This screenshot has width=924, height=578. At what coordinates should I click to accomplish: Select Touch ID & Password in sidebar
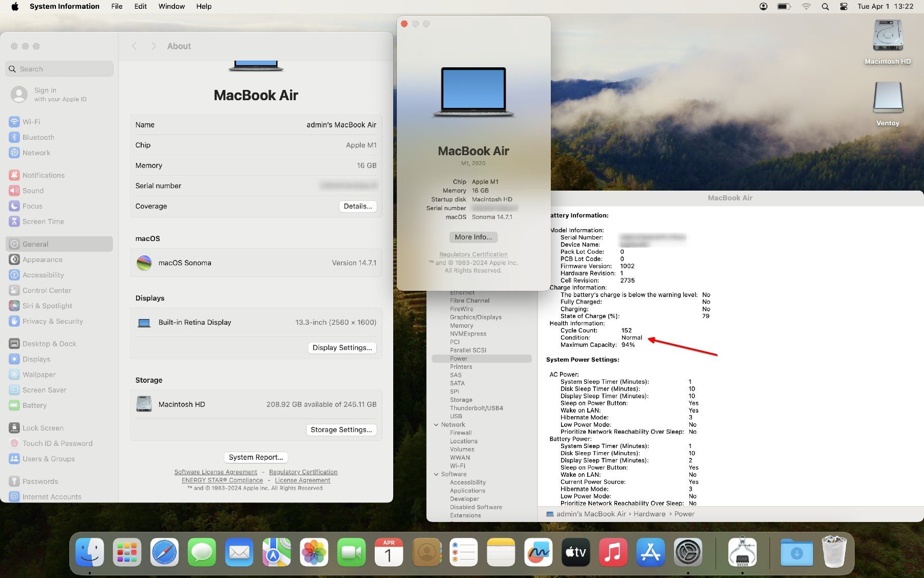tap(60, 443)
